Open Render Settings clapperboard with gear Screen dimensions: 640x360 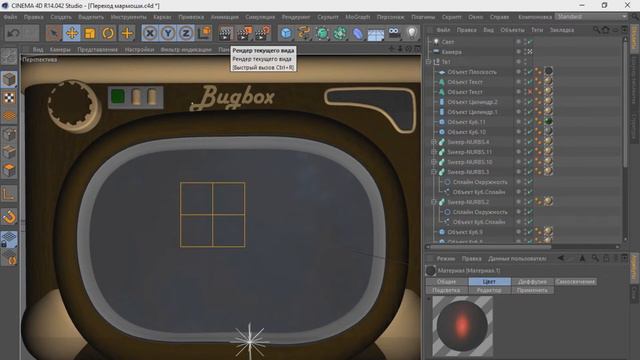pos(262,33)
